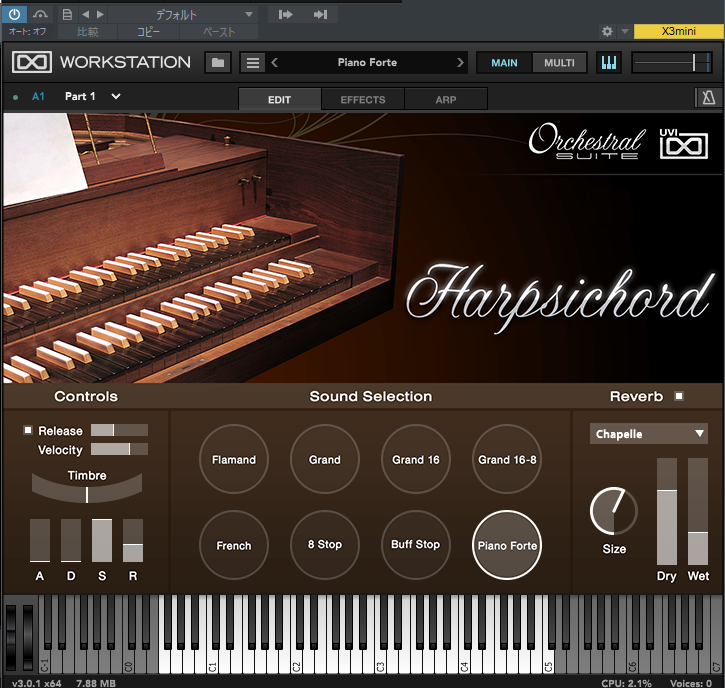Select the 8 Stop sound
Screen dimensions: 725x688
325,545
